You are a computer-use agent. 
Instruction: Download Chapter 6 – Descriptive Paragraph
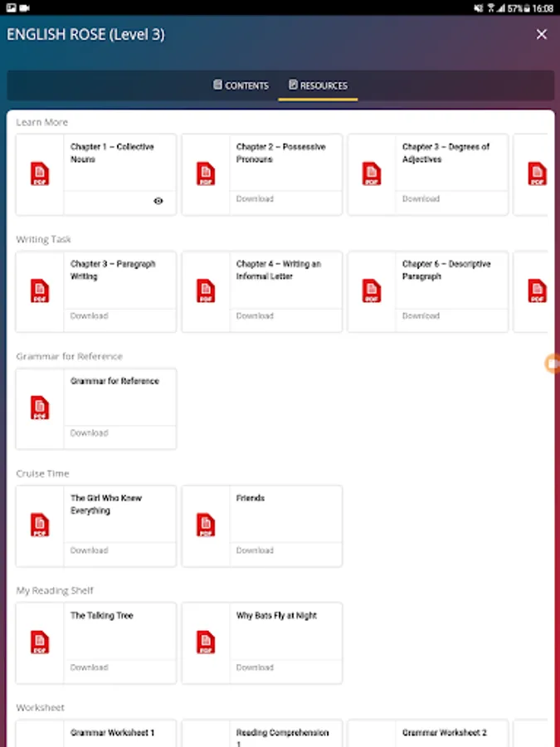click(x=421, y=316)
